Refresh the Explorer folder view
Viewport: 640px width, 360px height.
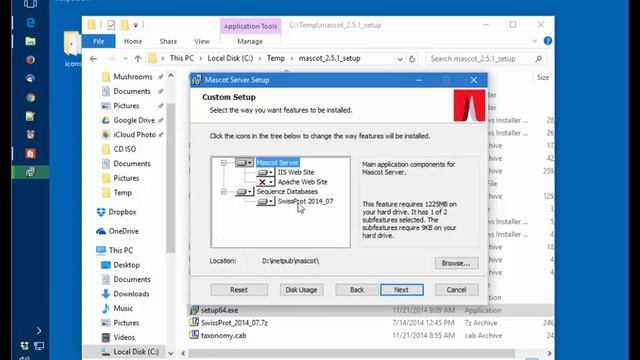[x=412, y=59]
